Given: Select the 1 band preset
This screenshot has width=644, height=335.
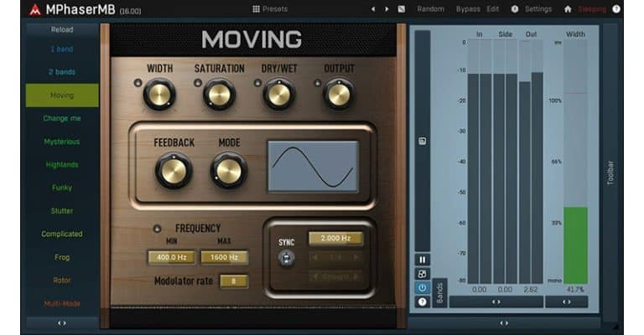Looking at the screenshot, I should pos(62,49).
